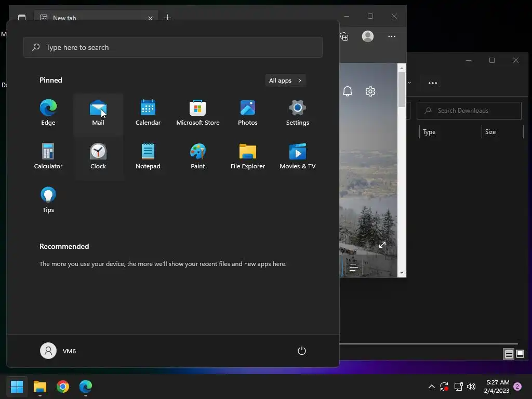This screenshot has width=532, height=399.
Task: Open the volume tray icon
Action: (471, 387)
